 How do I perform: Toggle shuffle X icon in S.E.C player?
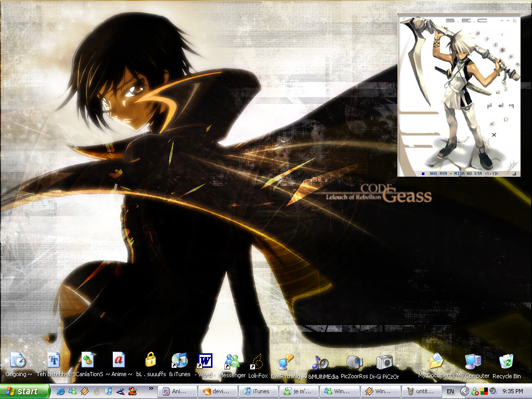(494, 135)
